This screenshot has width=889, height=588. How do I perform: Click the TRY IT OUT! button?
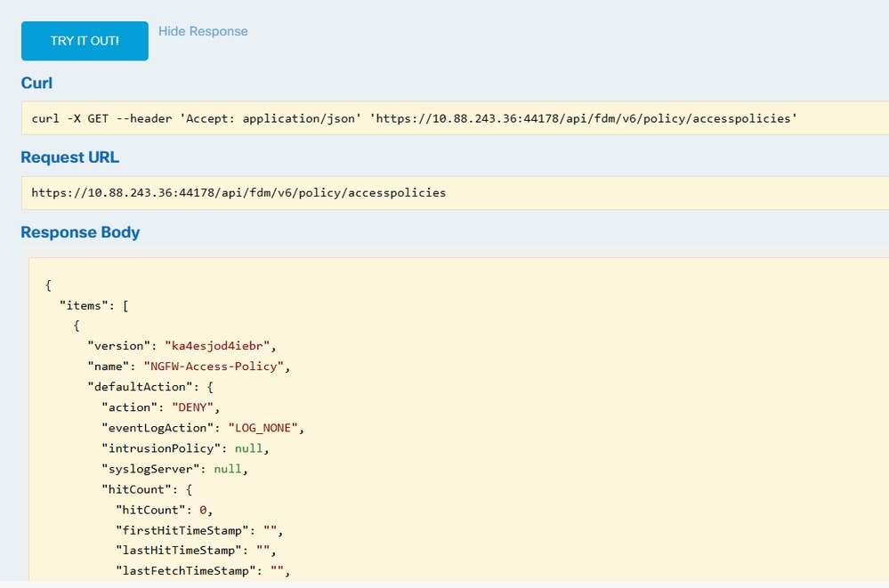[85, 41]
